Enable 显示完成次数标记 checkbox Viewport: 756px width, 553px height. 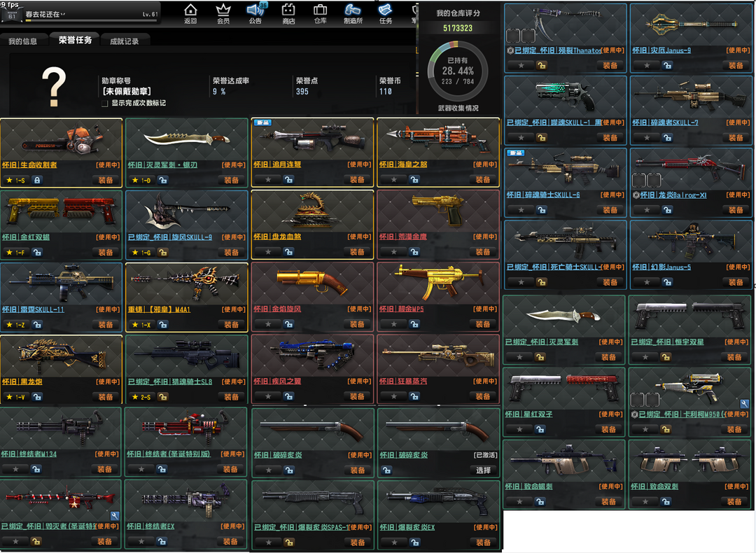pyautogui.click(x=105, y=104)
